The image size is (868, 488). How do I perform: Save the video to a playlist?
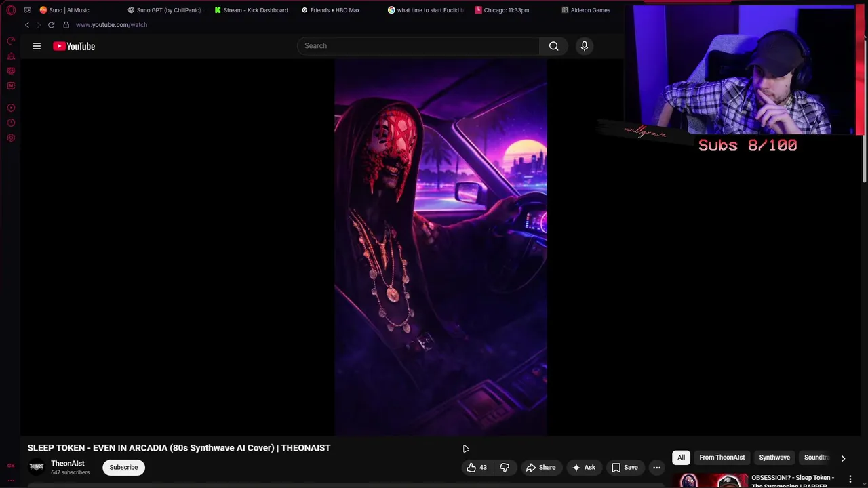pyautogui.click(x=625, y=467)
